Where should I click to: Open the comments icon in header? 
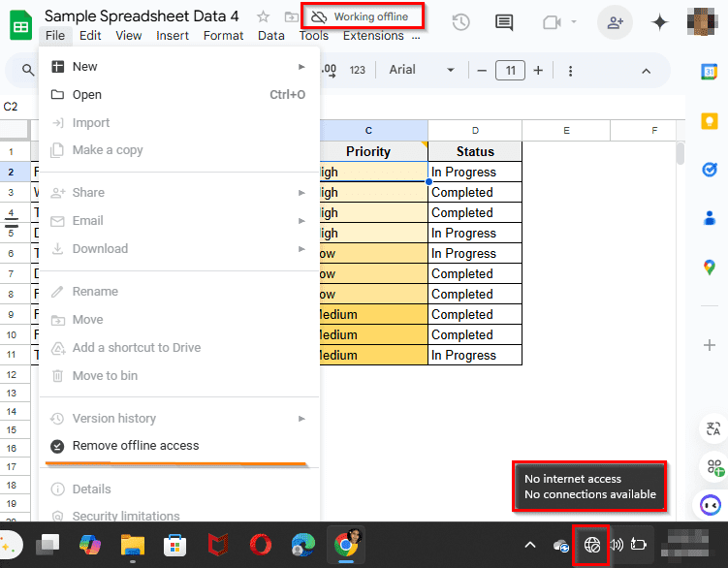click(x=504, y=22)
